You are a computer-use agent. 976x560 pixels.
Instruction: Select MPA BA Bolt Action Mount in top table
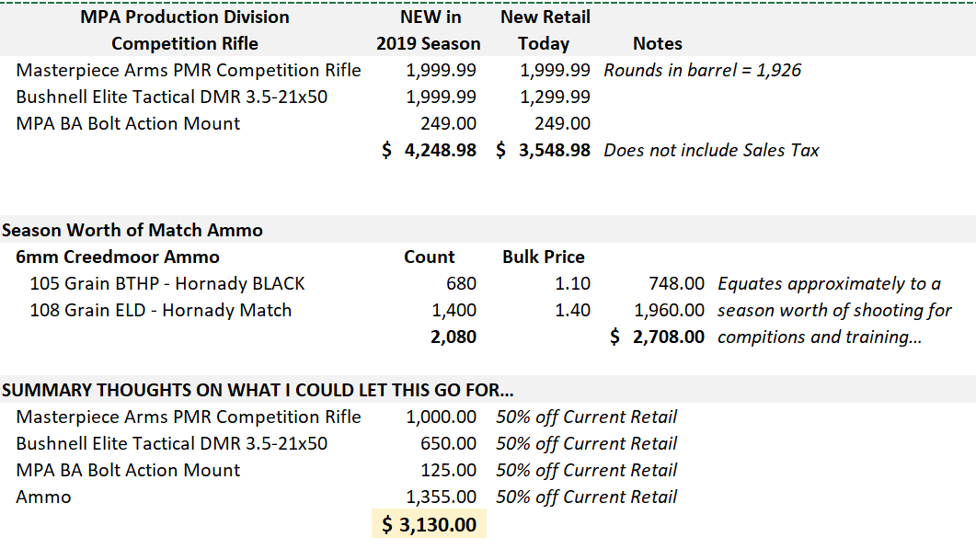click(128, 124)
